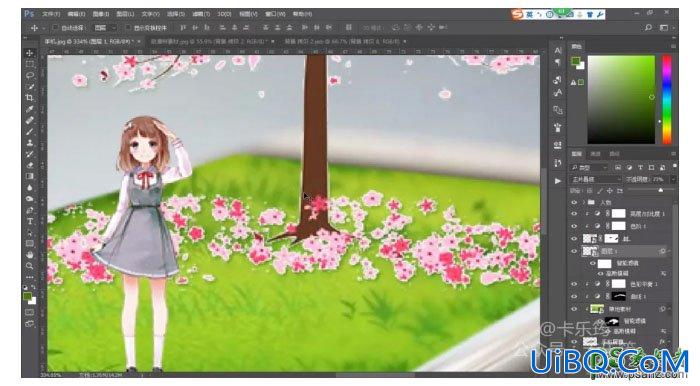
Task: Select the Gradient tool
Action: (30, 176)
